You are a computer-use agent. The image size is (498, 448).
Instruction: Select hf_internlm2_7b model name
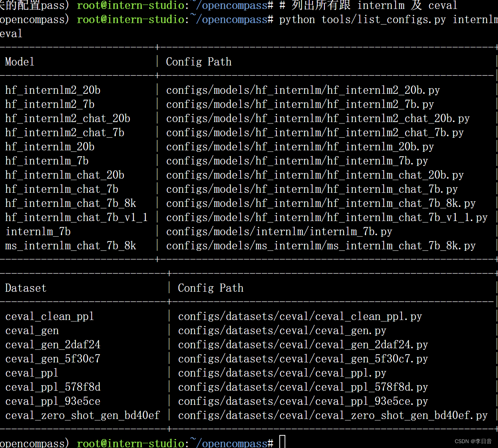pyautogui.click(x=50, y=105)
